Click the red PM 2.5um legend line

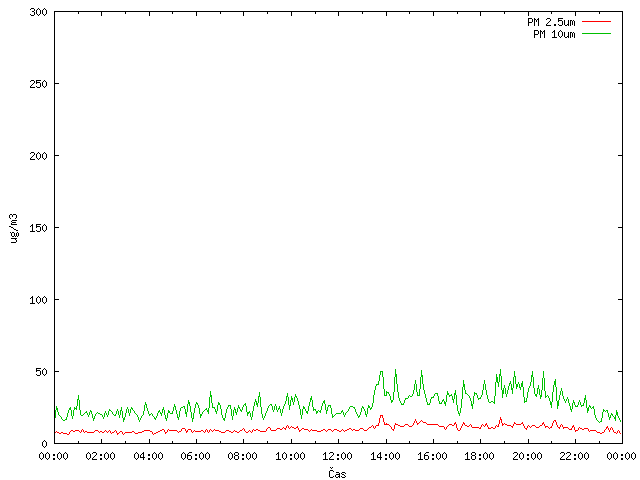[596, 22]
